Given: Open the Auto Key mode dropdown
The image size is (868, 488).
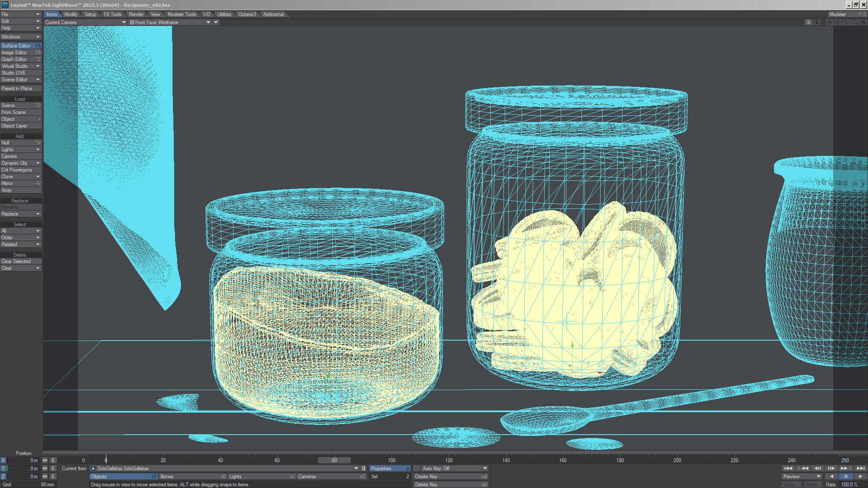Looking at the screenshot, I should [x=455, y=469].
